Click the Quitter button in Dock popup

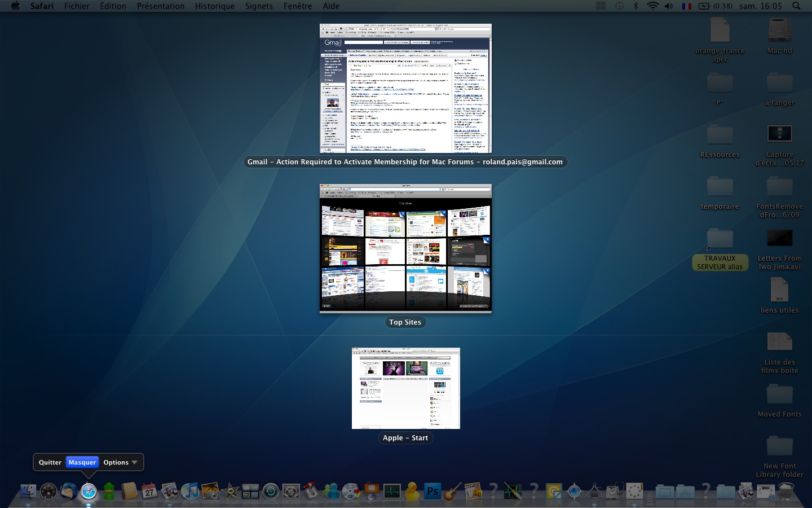[x=50, y=462]
